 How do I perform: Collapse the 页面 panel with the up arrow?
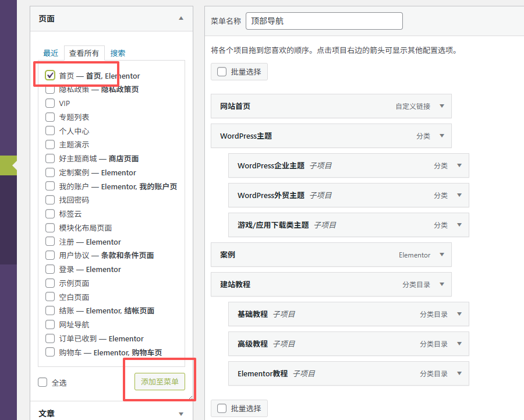181,19
